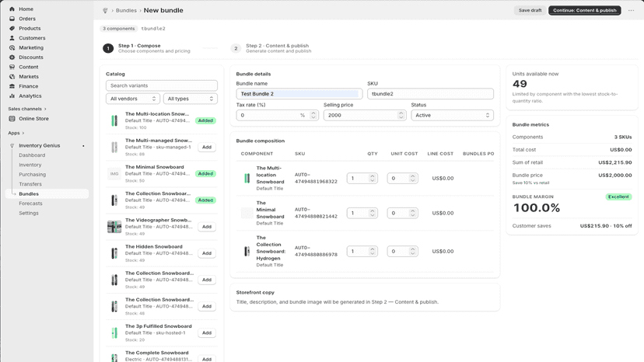Image resolution: width=644 pixels, height=362 pixels.
Task: Click Bundles breadcrumb link
Action: [126, 11]
